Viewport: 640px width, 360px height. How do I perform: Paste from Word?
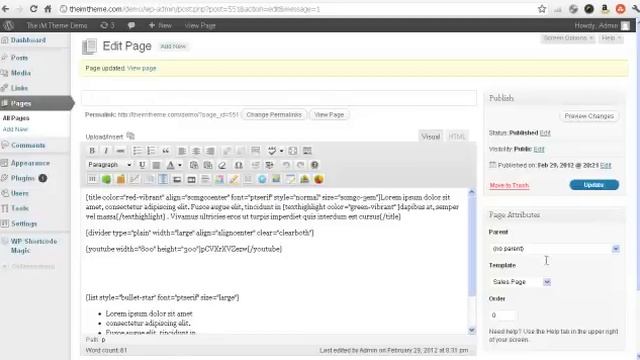coord(208,165)
